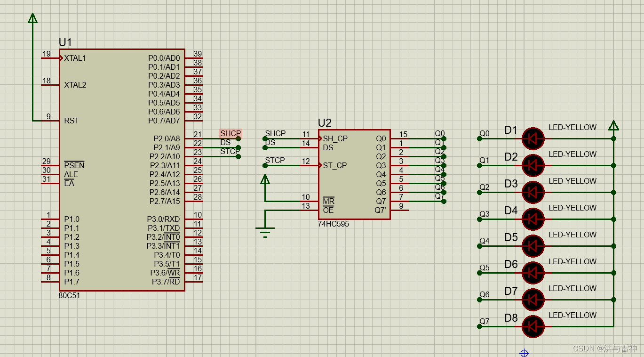644x357 pixels.
Task: Click the P3.1/TXD pin label
Action: pyautogui.click(x=164, y=228)
